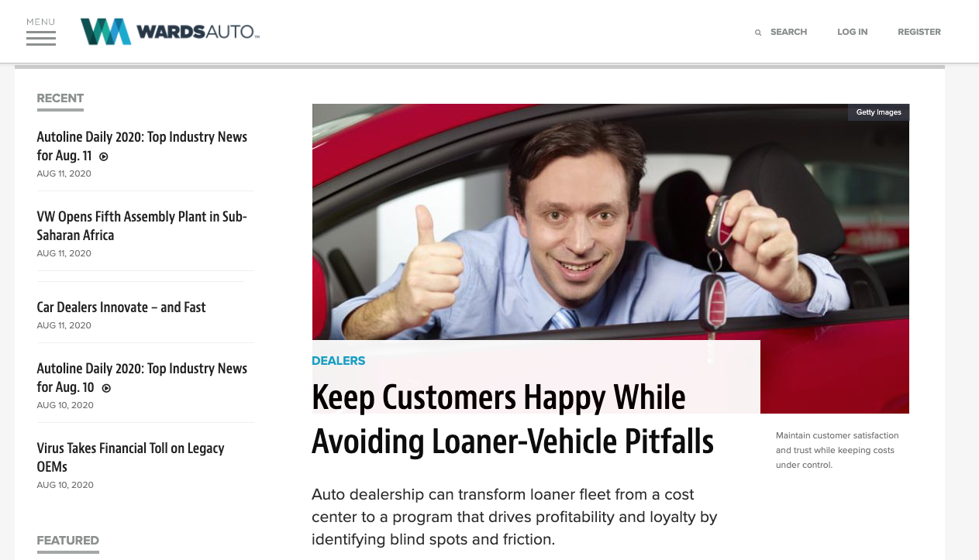Select the DEALERS category link
Viewport: 979px width, 560px height.
click(338, 361)
